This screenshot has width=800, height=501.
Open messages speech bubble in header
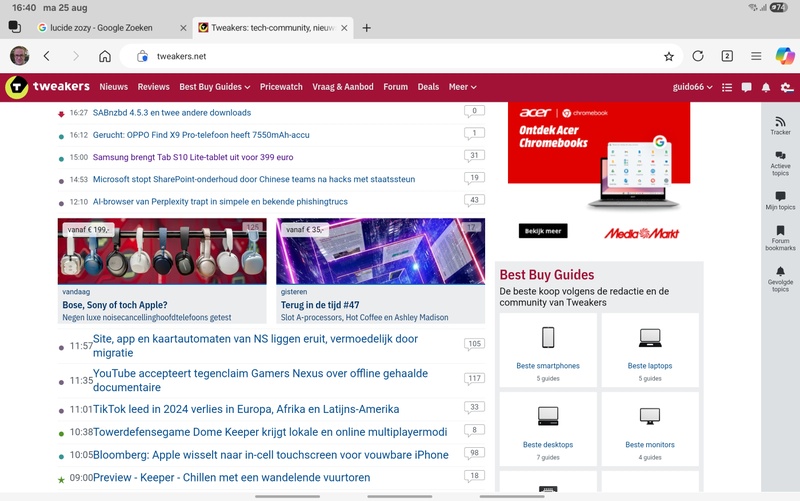tap(746, 87)
